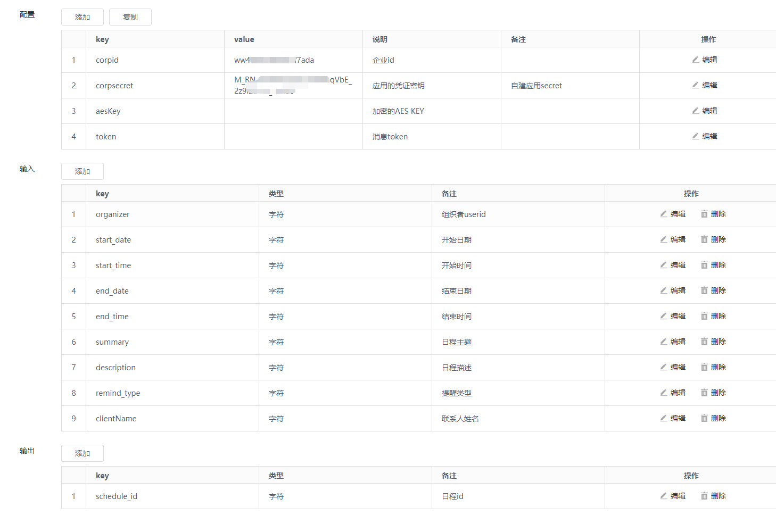Click the 组织者userid remark
776x532 pixels.
tap(464, 214)
